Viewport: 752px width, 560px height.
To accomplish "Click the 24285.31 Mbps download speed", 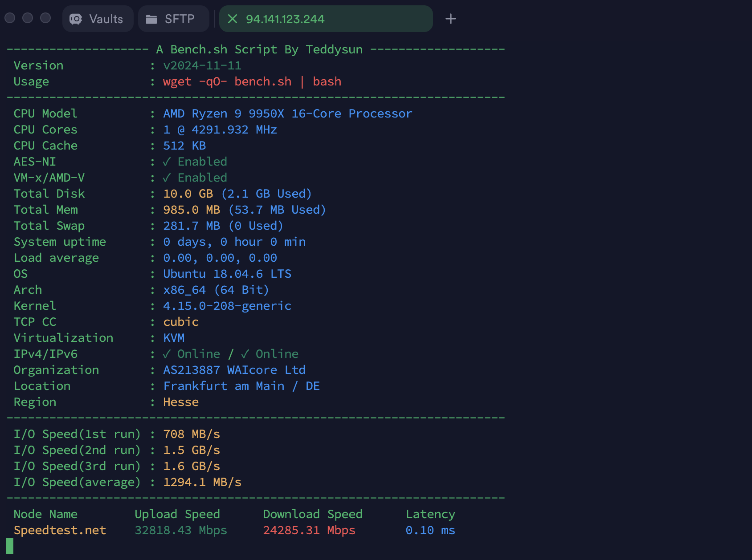I will click(309, 530).
